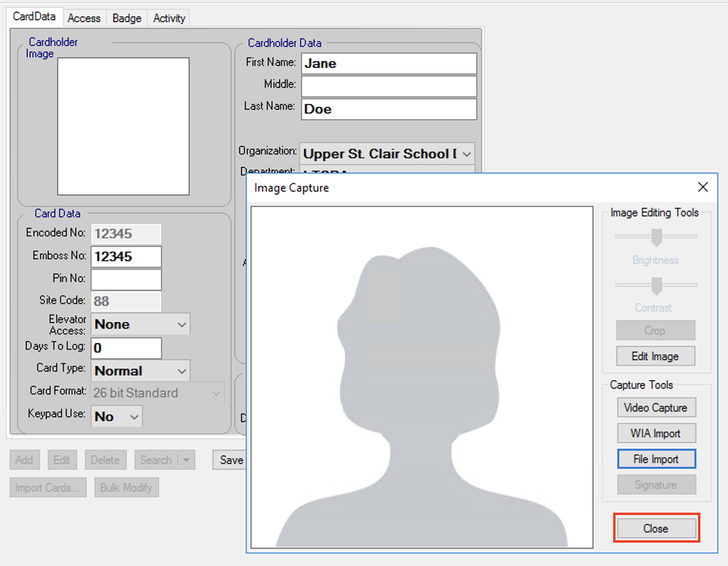This screenshot has width=728, height=566.
Task: Click the WIA Import button
Action: 656,434
